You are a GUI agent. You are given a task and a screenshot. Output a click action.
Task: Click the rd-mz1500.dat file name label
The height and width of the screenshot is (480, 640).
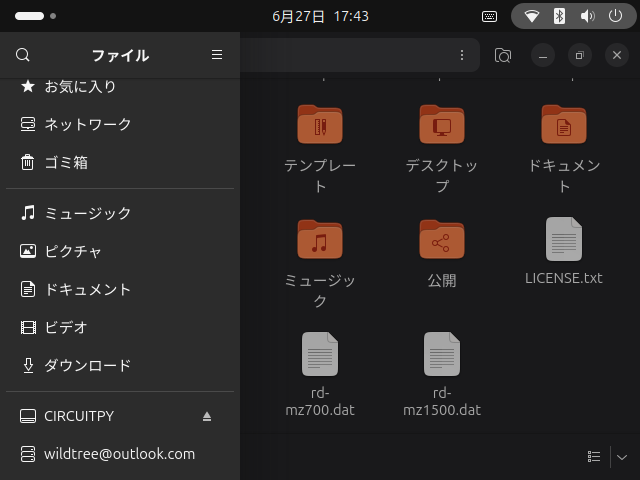(x=442, y=402)
